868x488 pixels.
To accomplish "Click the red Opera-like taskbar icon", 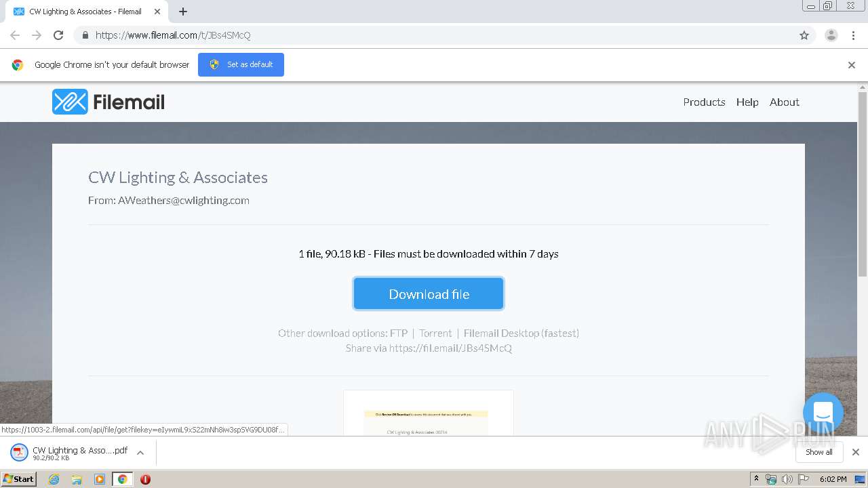I will click(x=145, y=479).
